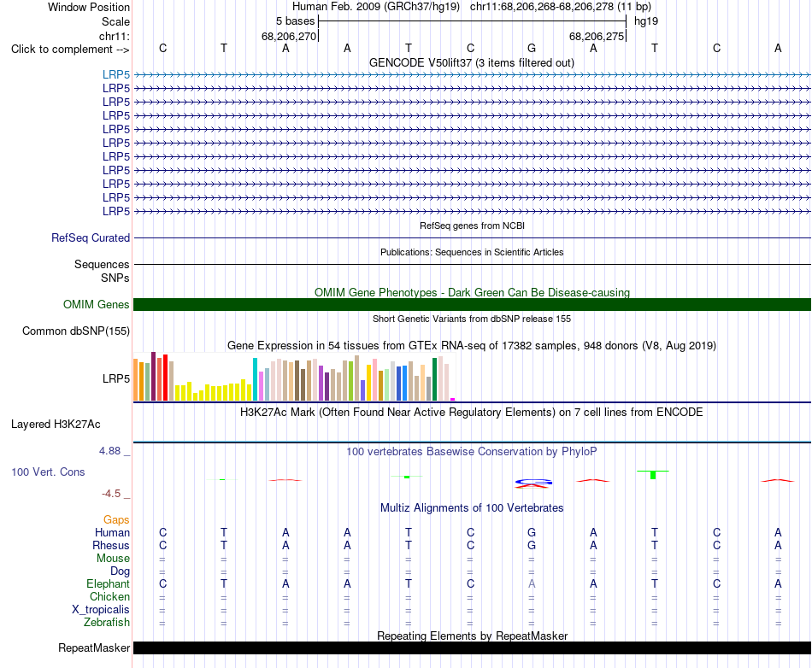
Task: Click the G base in the Human alignment row
Action: [532, 532]
